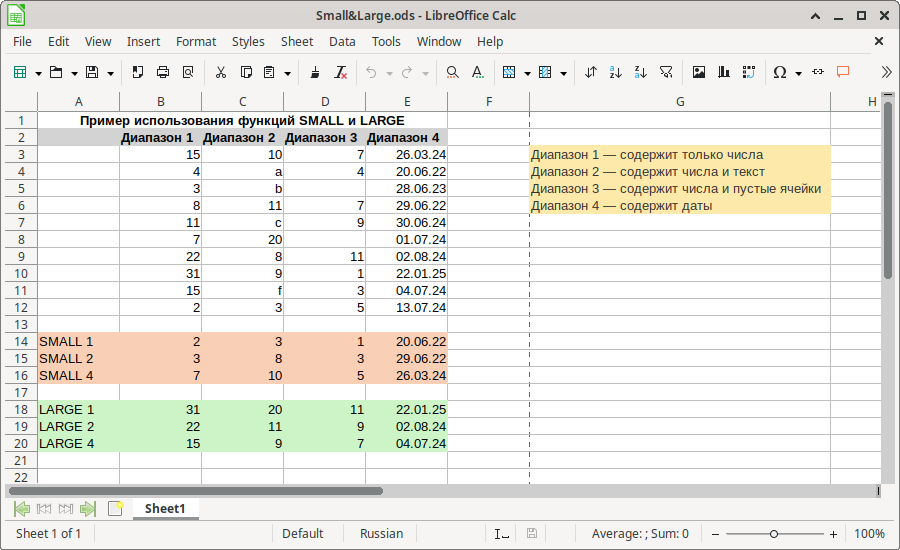The image size is (900, 550).
Task: Toggle Print Preview mode
Action: tap(187, 72)
